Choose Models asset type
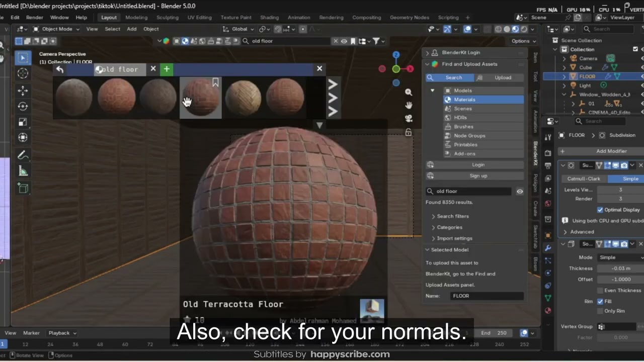644x362 pixels. pyautogui.click(x=484, y=90)
